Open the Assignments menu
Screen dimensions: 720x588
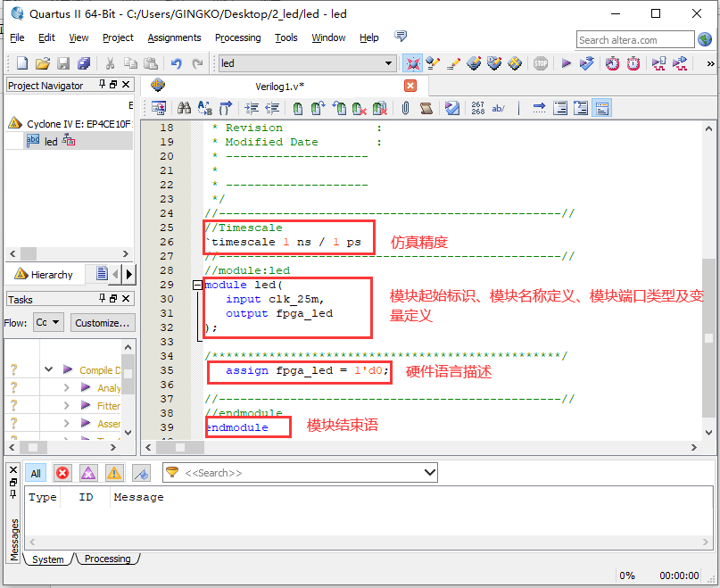click(x=174, y=37)
